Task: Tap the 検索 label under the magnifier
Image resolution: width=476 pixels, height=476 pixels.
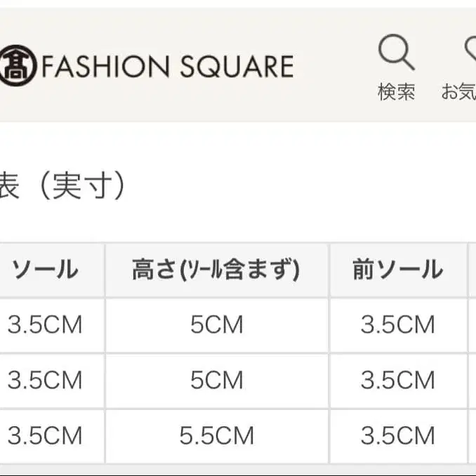Action: click(397, 92)
